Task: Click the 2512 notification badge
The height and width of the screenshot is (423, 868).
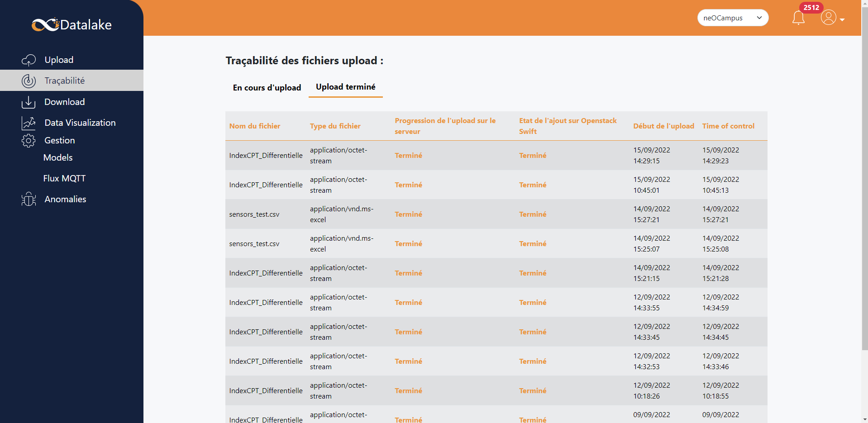Action: (811, 7)
